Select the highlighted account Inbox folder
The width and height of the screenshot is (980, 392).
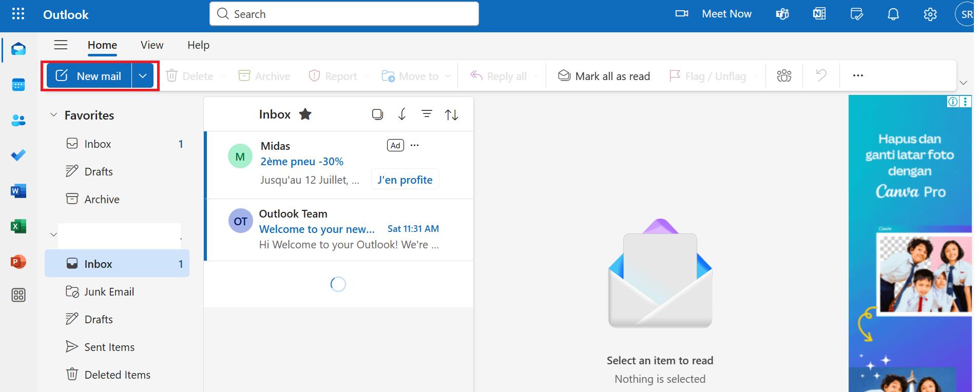(x=117, y=264)
